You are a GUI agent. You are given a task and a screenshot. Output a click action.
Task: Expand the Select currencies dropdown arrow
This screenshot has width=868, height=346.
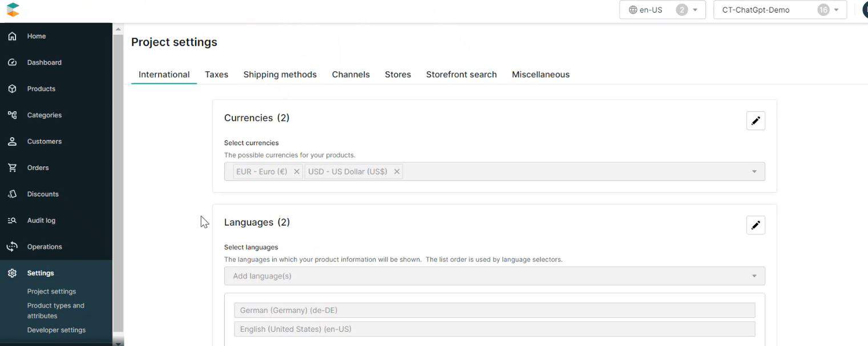point(754,171)
